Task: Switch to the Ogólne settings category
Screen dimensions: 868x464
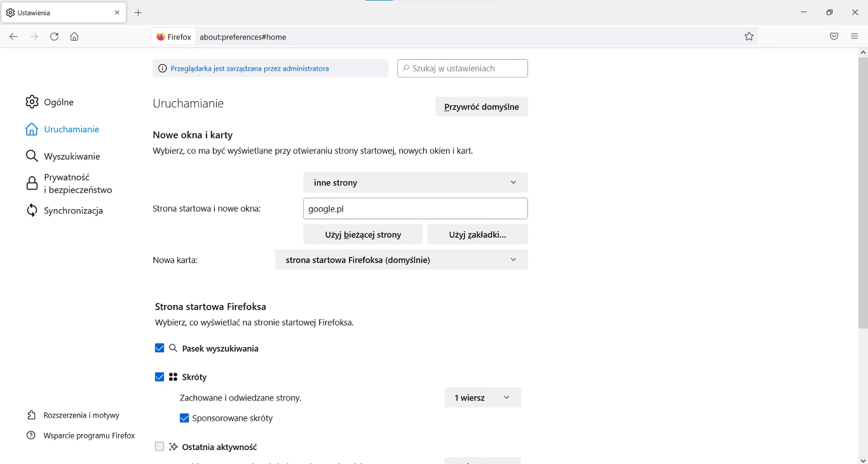Action: 58,102
